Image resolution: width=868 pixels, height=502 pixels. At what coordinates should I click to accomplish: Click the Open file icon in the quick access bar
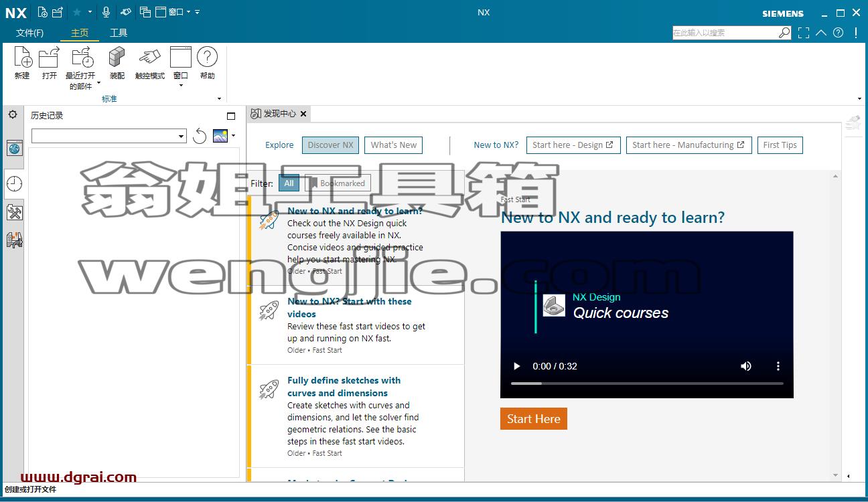pyautogui.click(x=58, y=12)
